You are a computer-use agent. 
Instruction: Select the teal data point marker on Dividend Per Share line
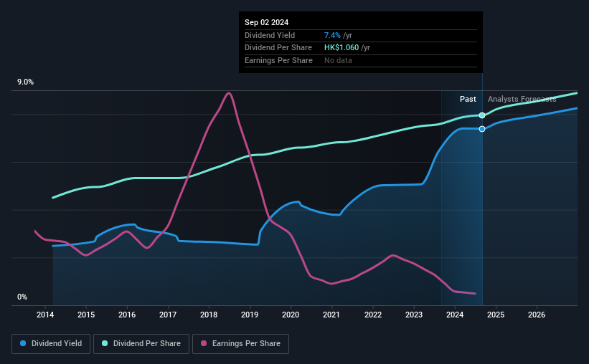click(482, 115)
